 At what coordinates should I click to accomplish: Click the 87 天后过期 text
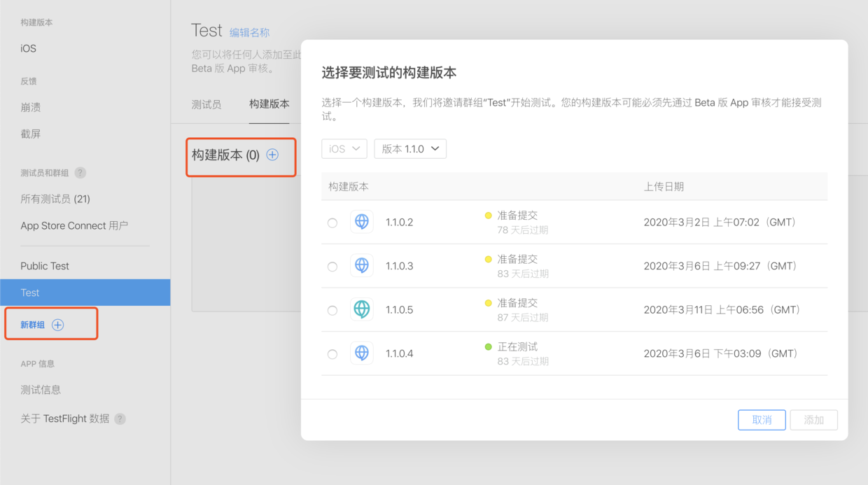[523, 317]
